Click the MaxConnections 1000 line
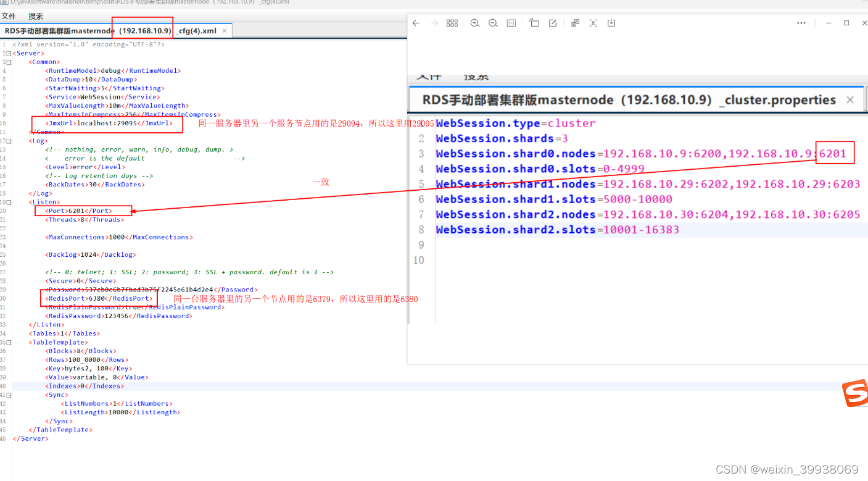This screenshot has height=481, width=868. (x=119, y=237)
